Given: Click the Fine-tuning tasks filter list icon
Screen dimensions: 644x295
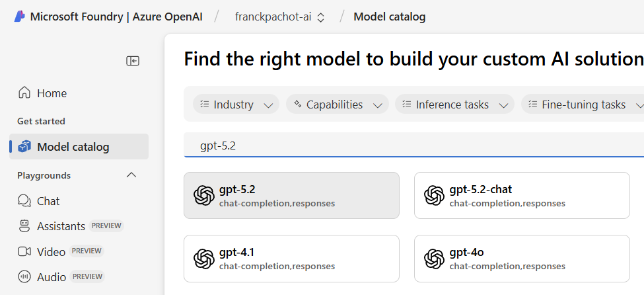Looking at the screenshot, I should (533, 104).
